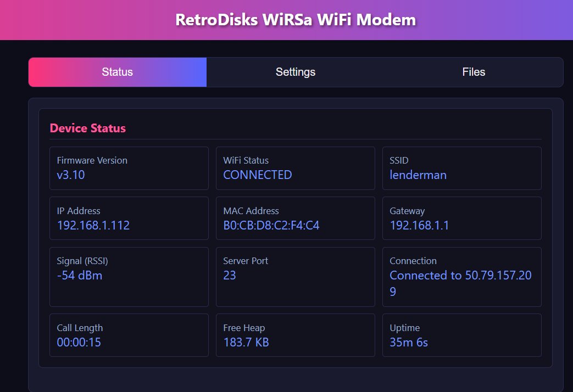Open the Files tab
This screenshot has height=392, width=573.
(x=474, y=72)
